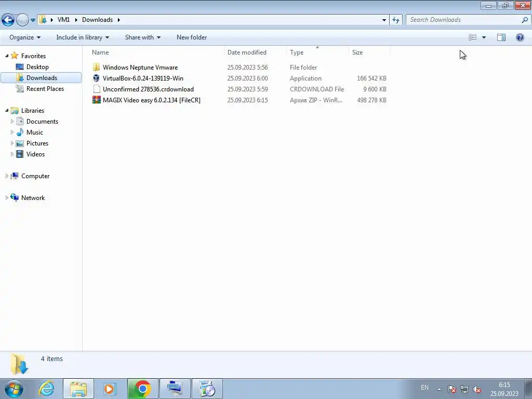Screen dimensions: 532x399
Task: Toggle the preview pane
Action: [501, 37]
